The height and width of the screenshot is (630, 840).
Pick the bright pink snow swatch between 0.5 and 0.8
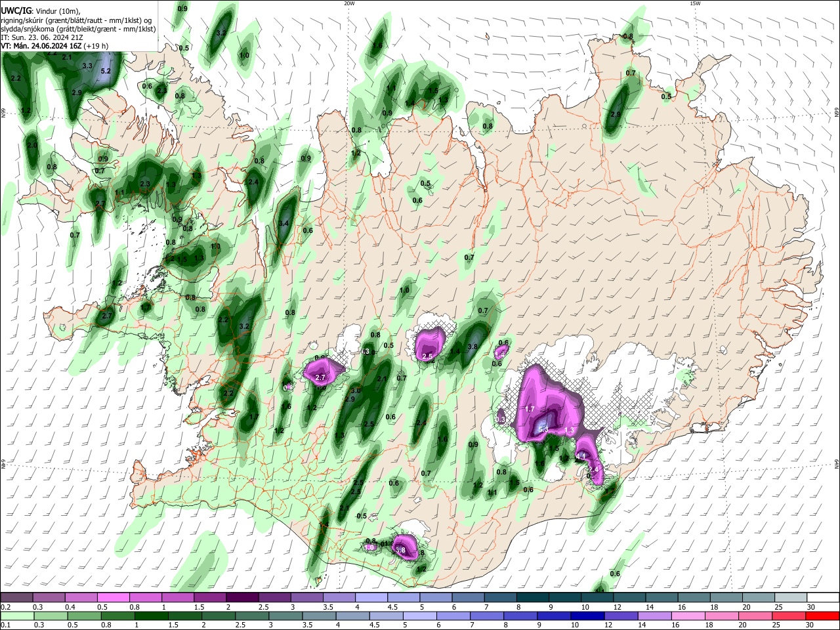[112, 597]
